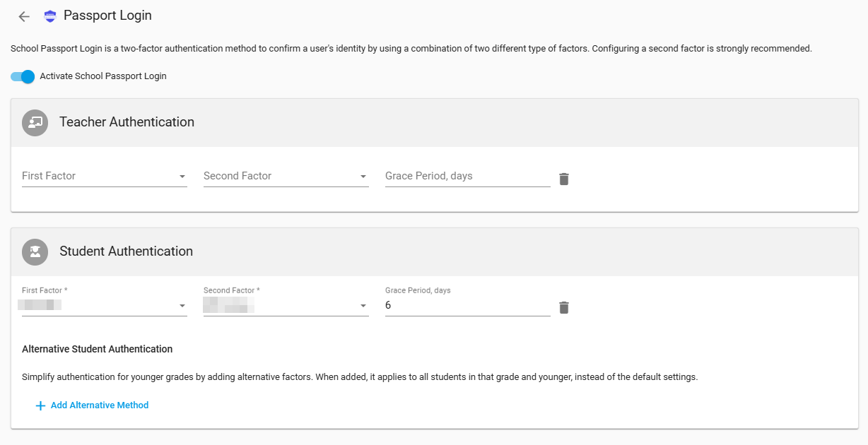Click the plus icon beside Add Alternative Method
Image resolution: width=868 pixels, height=445 pixels.
[x=40, y=405]
